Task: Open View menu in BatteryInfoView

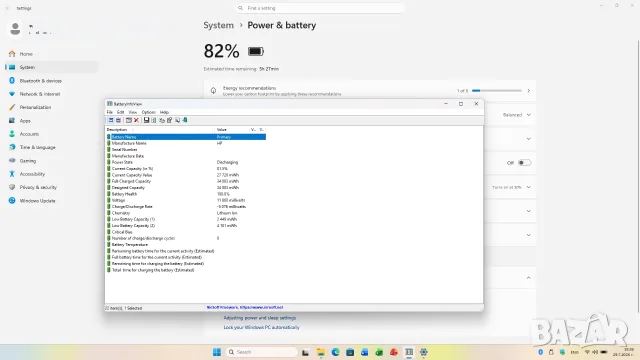Action: tap(133, 112)
